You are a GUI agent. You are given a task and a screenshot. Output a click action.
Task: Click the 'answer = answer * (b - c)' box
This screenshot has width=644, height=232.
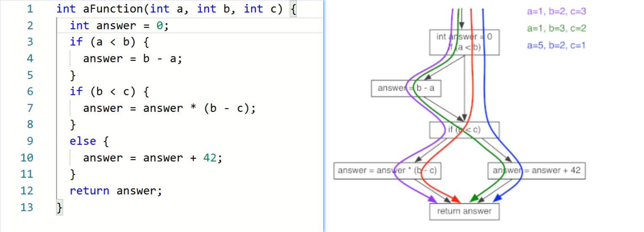click(x=387, y=170)
